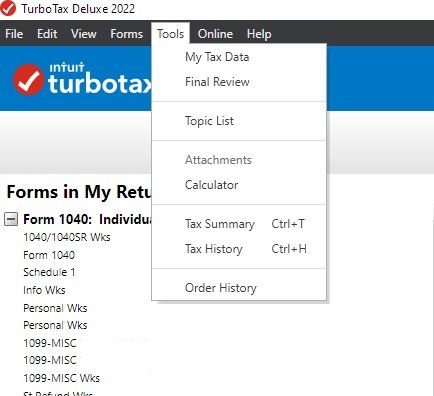This screenshot has width=434, height=396.
Task: Select Form 1040: Individual heading
Action: click(x=87, y=219)
